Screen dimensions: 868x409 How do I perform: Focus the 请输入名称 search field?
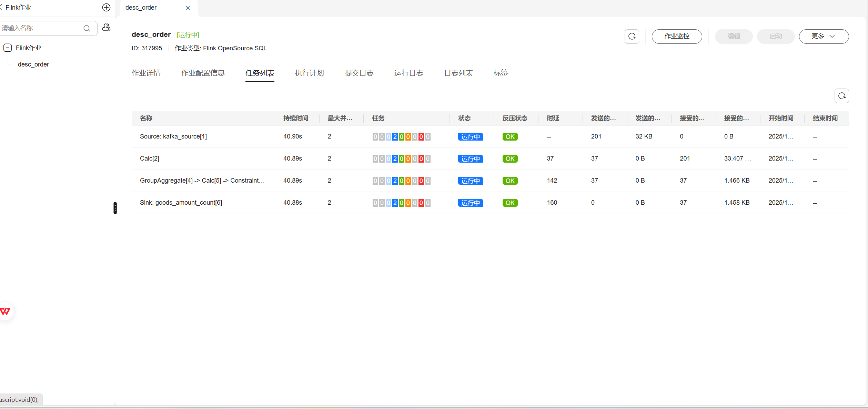tap(41, 28)
